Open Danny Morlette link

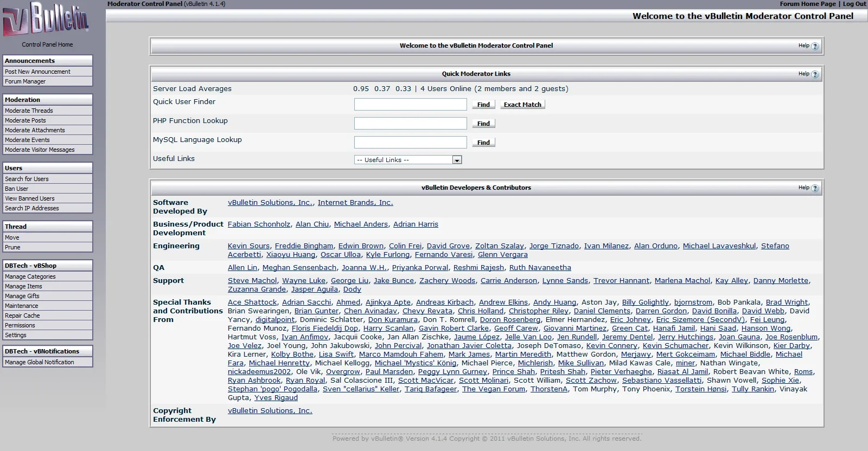[x=781, y=280]
